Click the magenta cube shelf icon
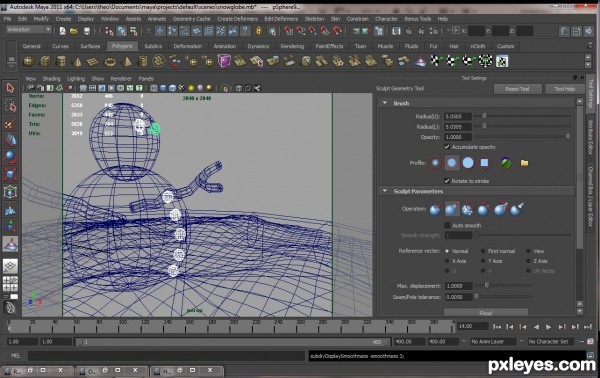Image resolution: width=600 pixels, height=378 pixels. pos(224,61)
